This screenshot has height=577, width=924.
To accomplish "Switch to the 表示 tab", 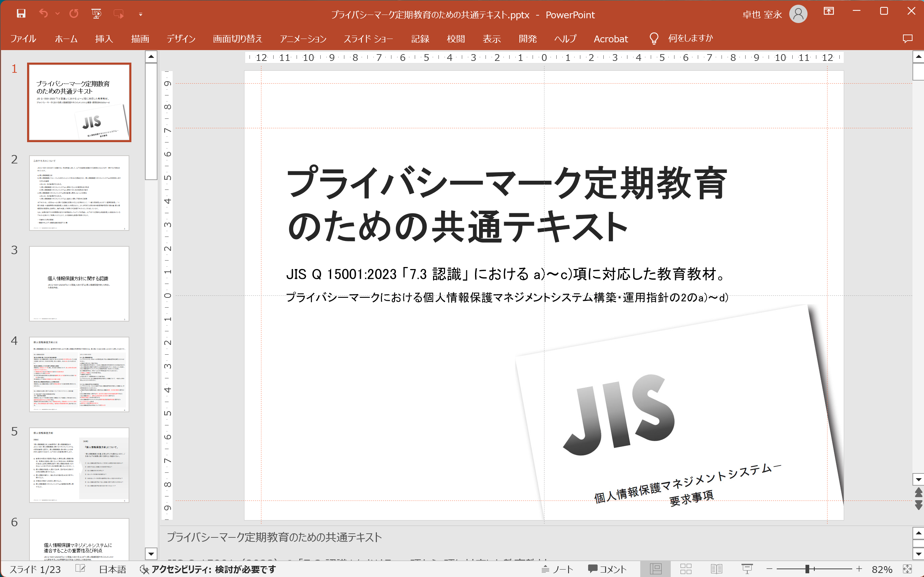I will click(x=492, y=39).
